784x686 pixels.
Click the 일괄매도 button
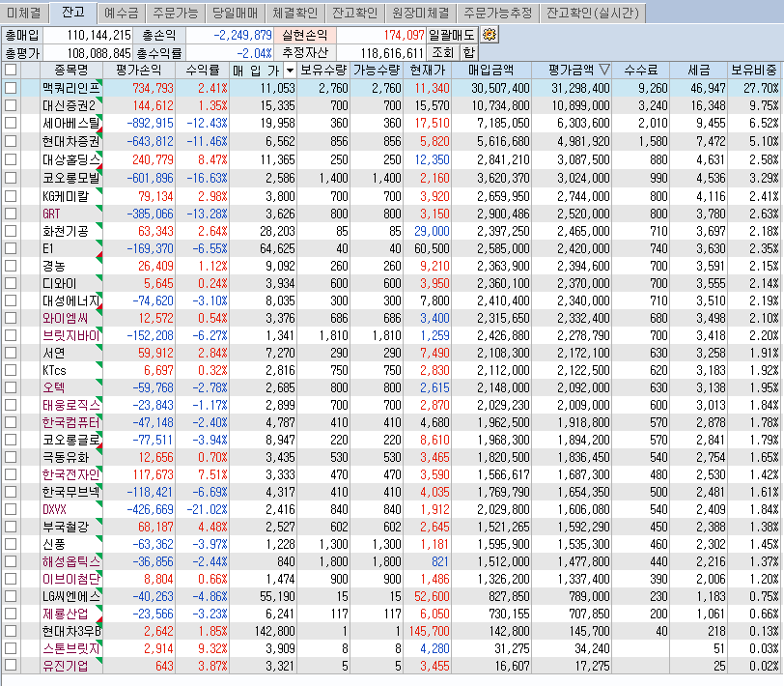click(x=452, y=35)
